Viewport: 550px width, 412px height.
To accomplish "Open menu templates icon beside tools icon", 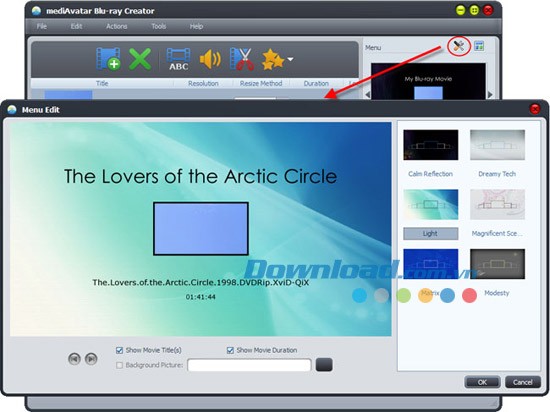I will [479, 46].
